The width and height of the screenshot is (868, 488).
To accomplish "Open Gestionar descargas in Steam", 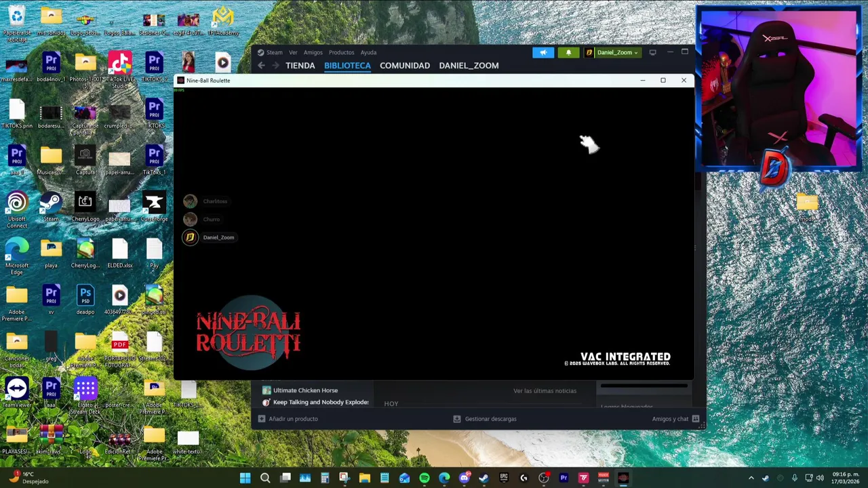I will 484,419.
